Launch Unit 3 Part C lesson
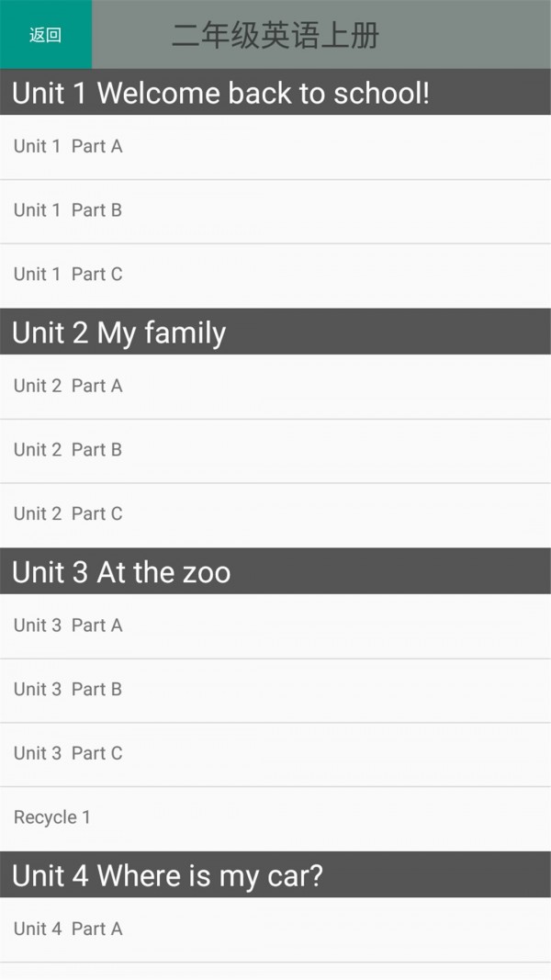Screen dimensions: 551x980 pos(68,754)
